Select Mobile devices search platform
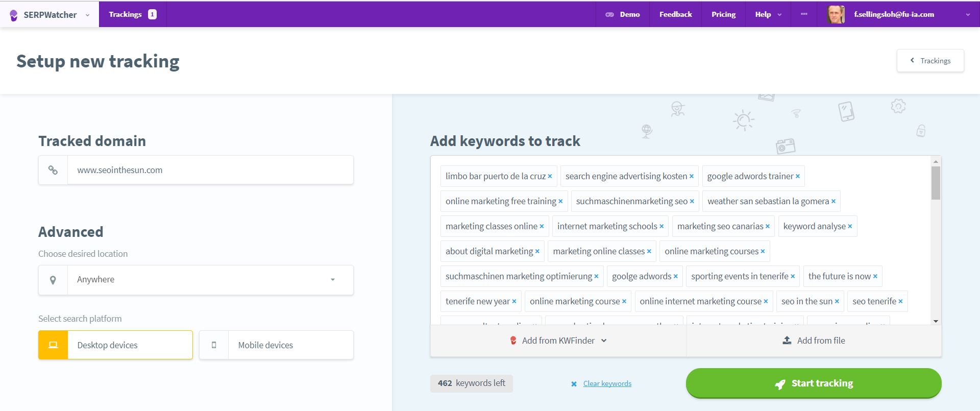980x411 pixels. click(276, 345)
